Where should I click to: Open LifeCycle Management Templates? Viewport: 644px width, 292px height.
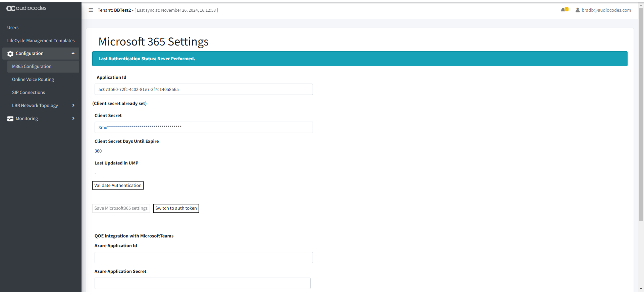point(41,41)
